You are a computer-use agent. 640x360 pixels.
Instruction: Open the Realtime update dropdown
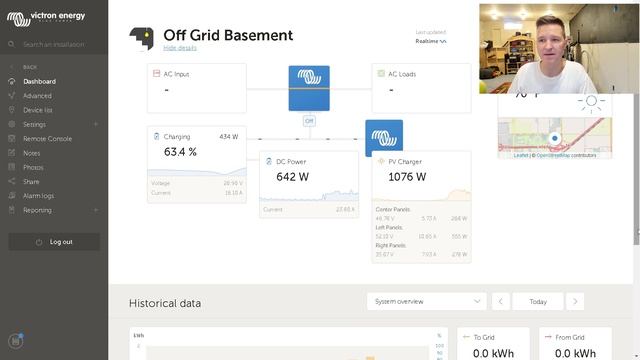[431, 41]
